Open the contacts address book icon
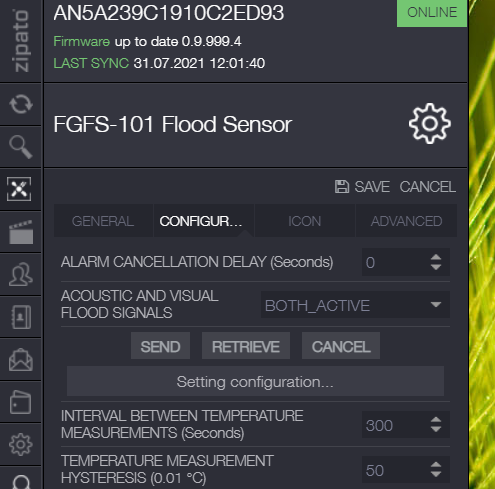 coord(21,317)
